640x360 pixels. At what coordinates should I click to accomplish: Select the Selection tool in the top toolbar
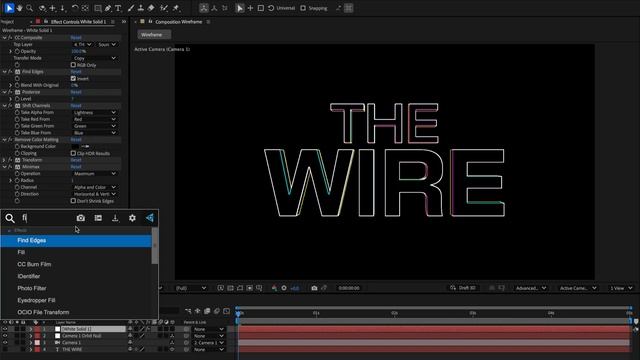(9, 8)
